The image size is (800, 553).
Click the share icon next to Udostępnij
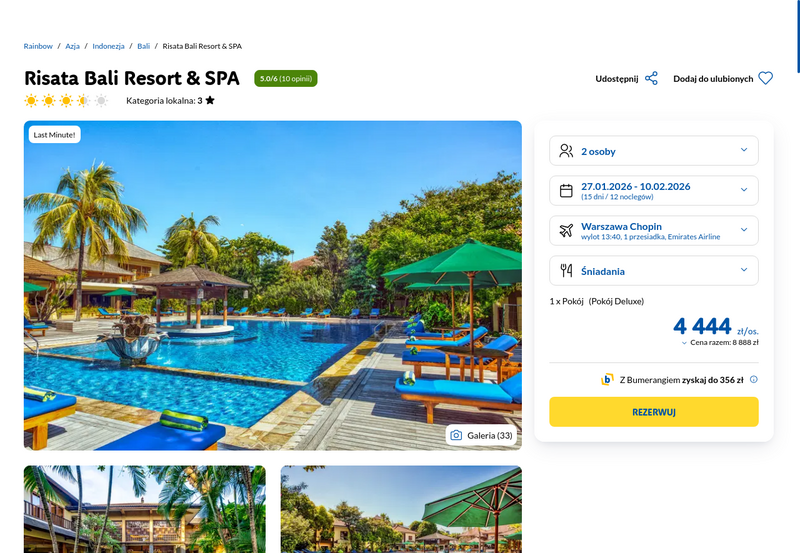pos(651,79)
